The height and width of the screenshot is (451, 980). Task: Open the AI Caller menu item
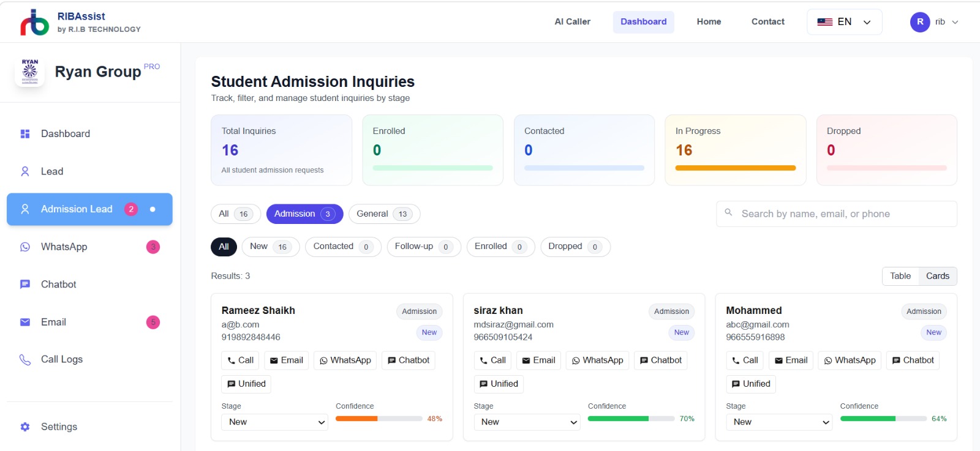(x=572, y=22)
